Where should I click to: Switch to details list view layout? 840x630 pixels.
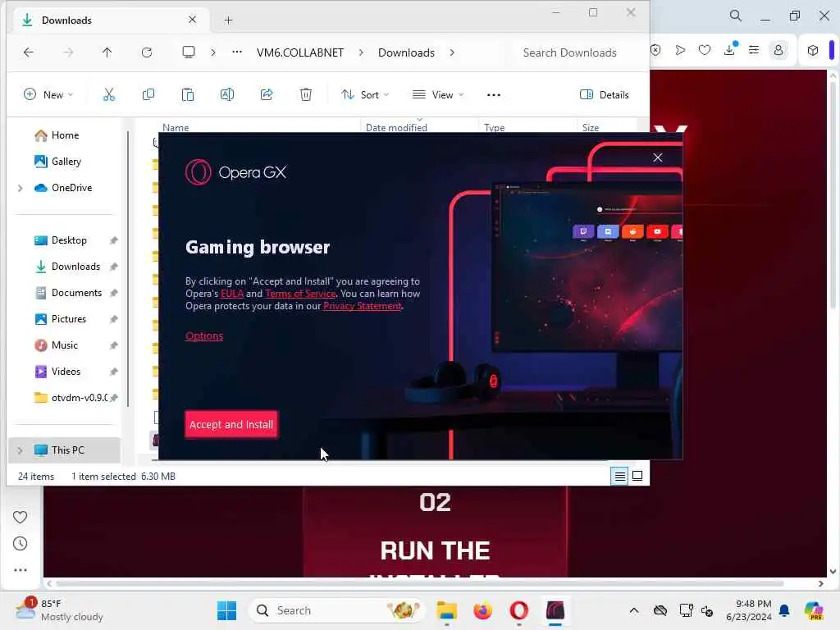[x=620, y=476]
